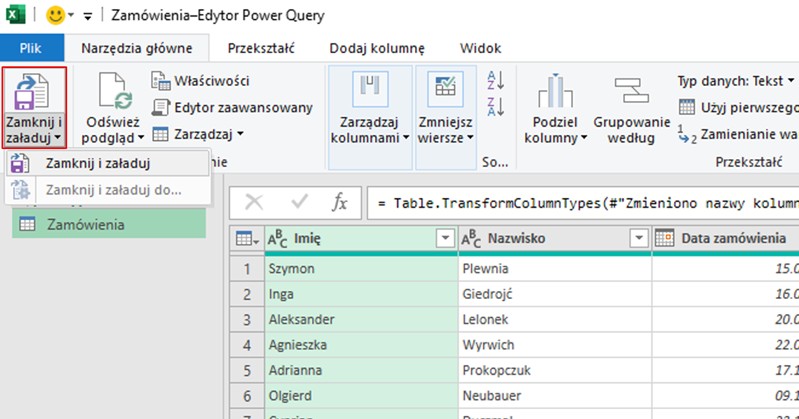Viewport: 799px width, 419px height.
Task: Select row number 1 header
Action: [247, 268]
